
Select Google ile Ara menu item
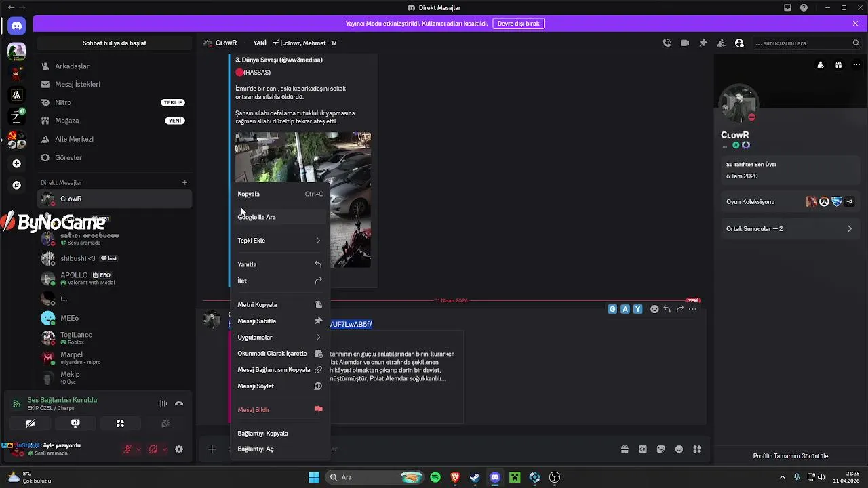tap(280, 217)
